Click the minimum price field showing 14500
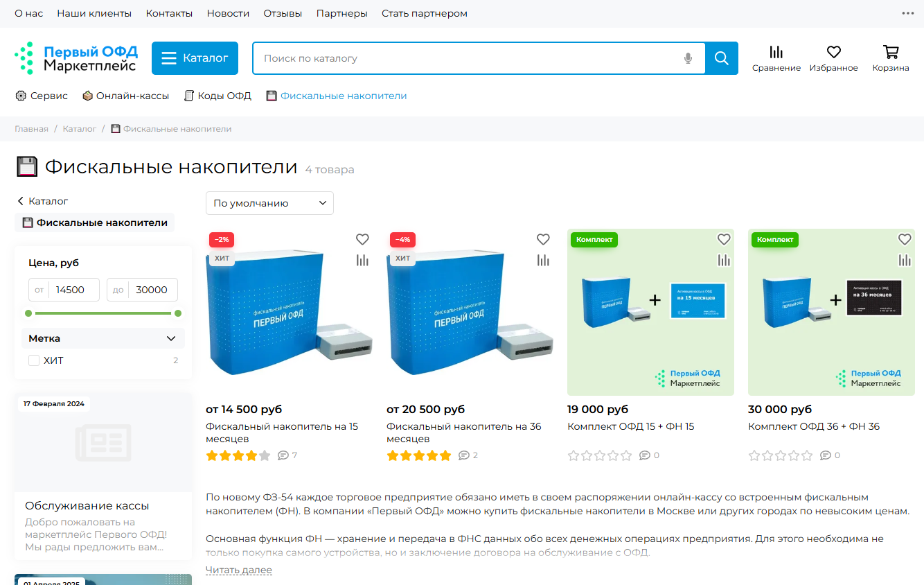Image resolution: width=924 pixels, height=585 pixels. (x=64, y=290)
